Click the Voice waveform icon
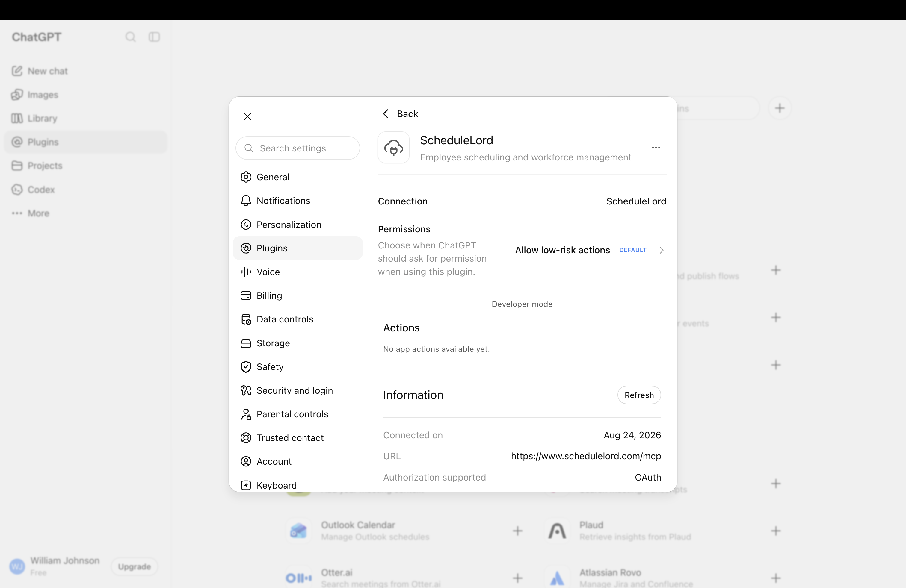Image resolution: width=906 pixels, height=588 pixels. point(246,272)
